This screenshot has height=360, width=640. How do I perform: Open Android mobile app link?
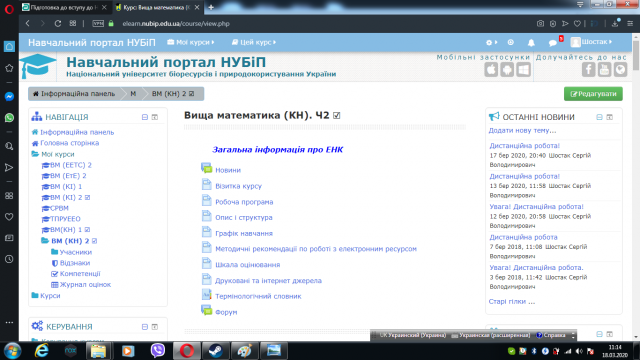click(x=507, y=70)
